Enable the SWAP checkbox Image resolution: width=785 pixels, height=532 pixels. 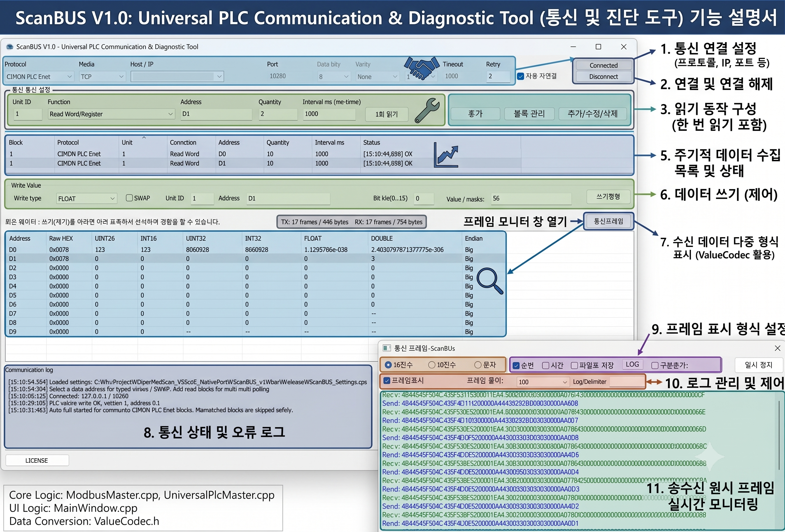click(x=129, y=198)
